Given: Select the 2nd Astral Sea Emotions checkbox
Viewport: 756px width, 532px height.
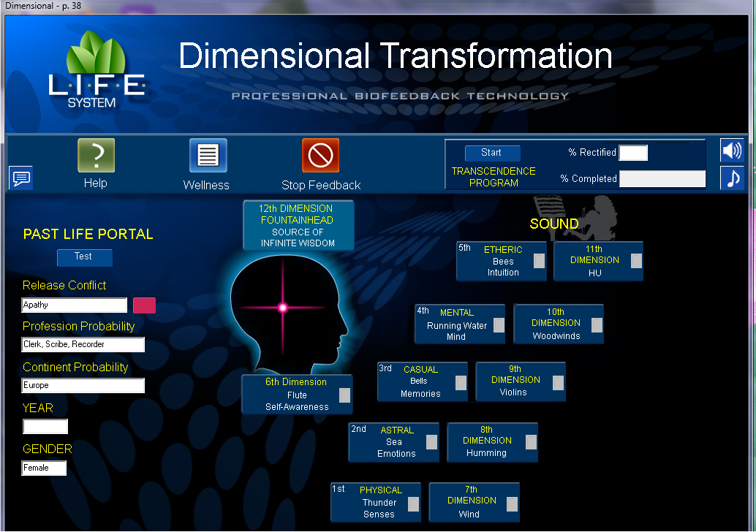Looking at the screenshot, I should 432,442.
